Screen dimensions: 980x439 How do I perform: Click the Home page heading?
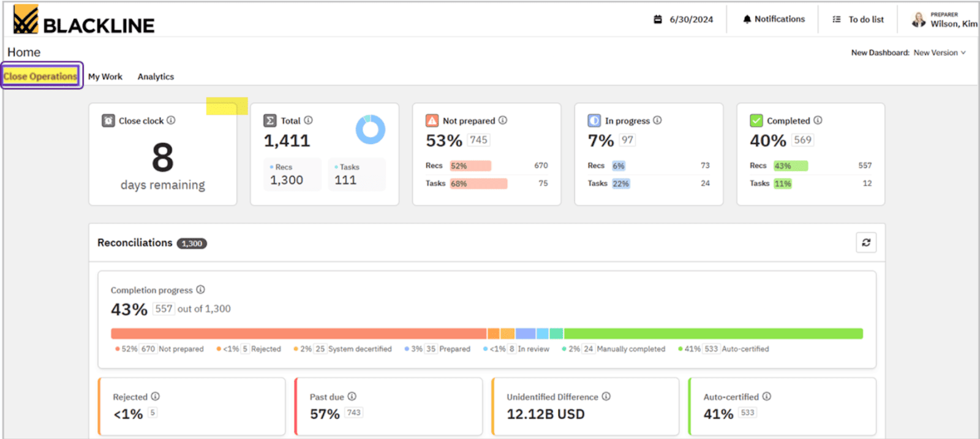[24, 52]
